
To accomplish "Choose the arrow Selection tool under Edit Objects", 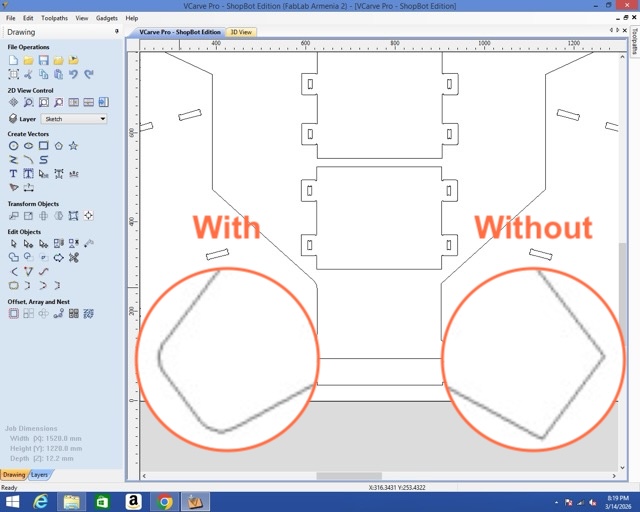I will [x=13, y=244].
